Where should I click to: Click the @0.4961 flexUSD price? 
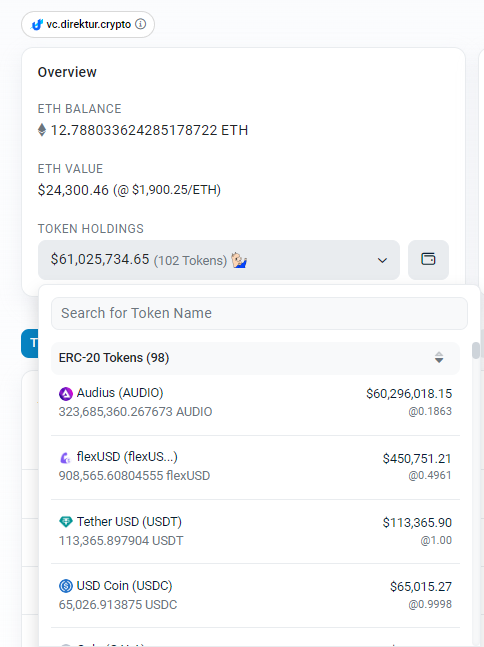click(x=430, y=475)
